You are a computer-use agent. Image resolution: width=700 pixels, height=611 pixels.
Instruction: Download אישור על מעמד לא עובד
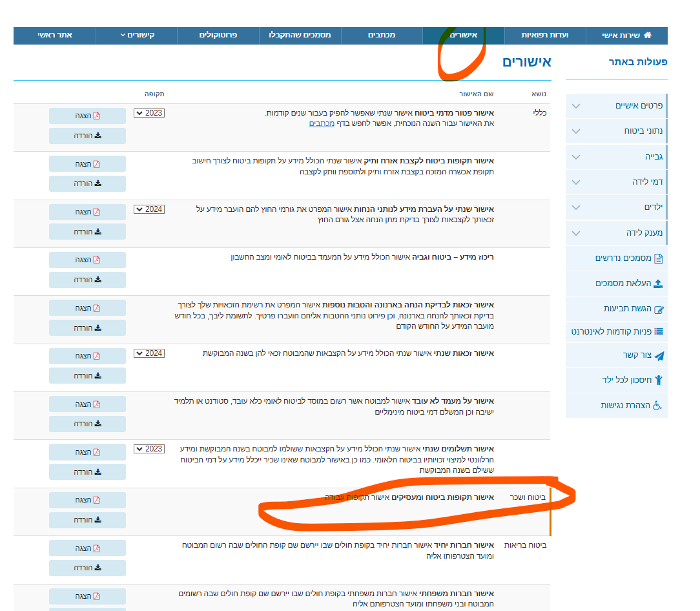(x=88, y=424)
